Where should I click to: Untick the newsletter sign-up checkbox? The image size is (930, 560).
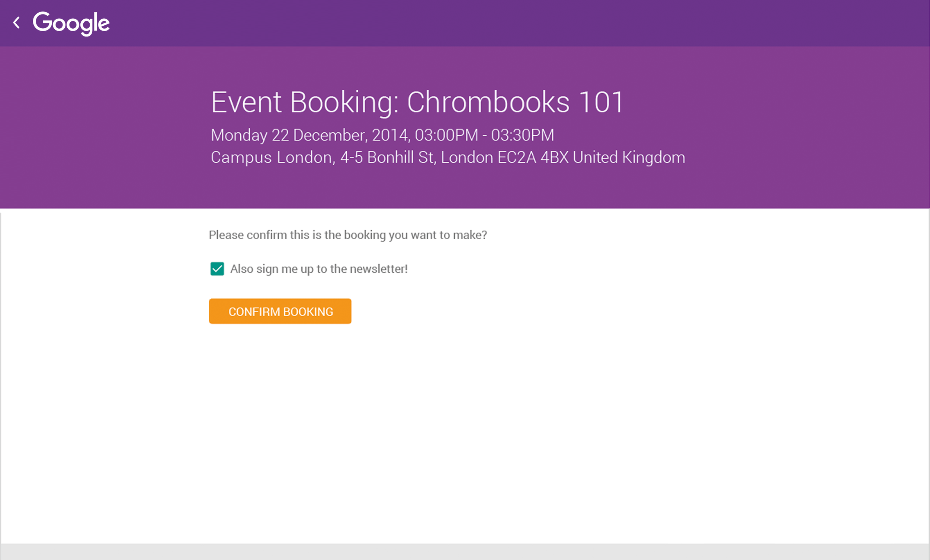point(217,269)
